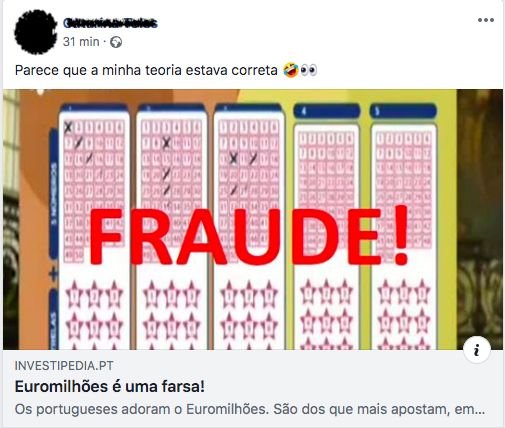This screenshot has width=505, height=428.
Task: Click the second ticket with crossed numbers
Action: [x=171, y=228]
